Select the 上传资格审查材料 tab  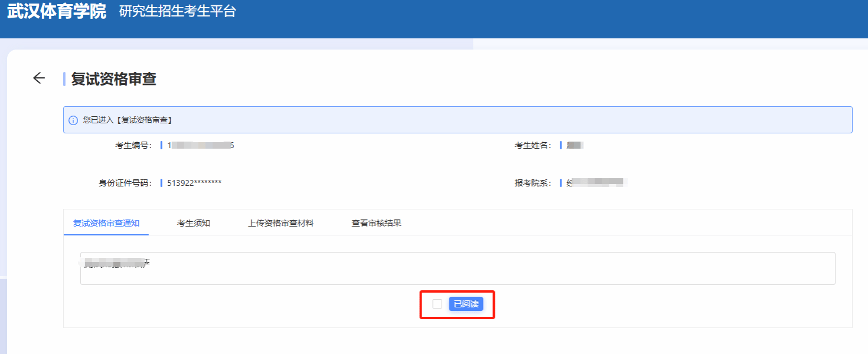[281, 223]
